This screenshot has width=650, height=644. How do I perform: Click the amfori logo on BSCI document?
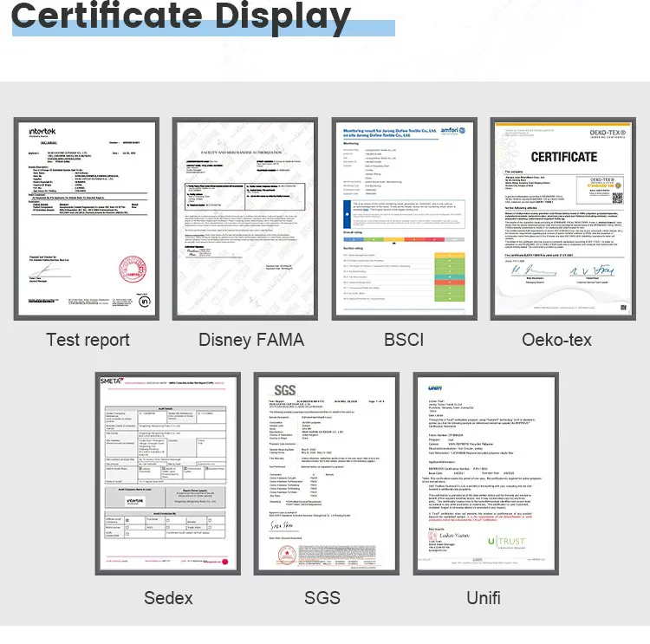coord(452,131)
